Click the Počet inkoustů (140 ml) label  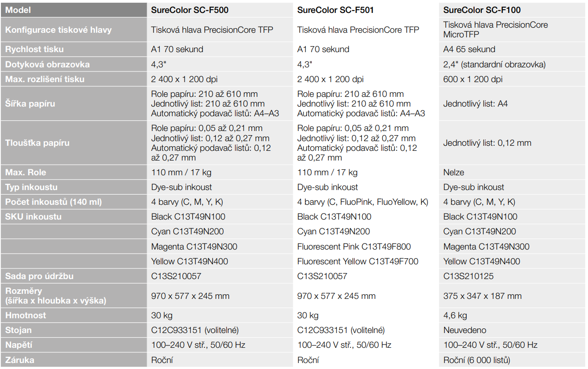tap(74, 202)
